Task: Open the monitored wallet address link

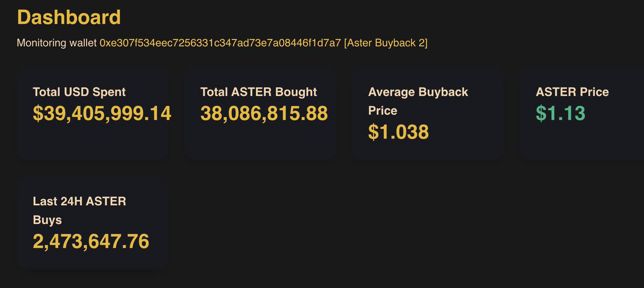Action: tap(220, 43)
